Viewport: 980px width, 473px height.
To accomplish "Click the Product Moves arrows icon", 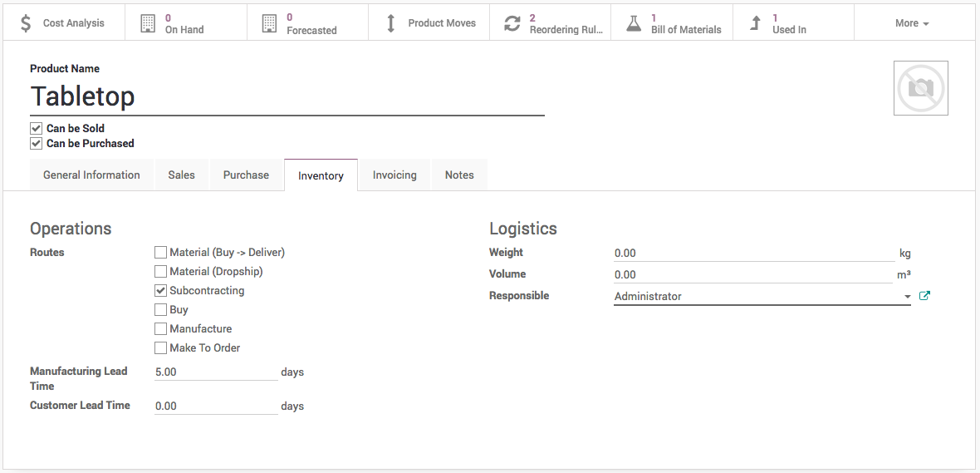I will [391, 23].
